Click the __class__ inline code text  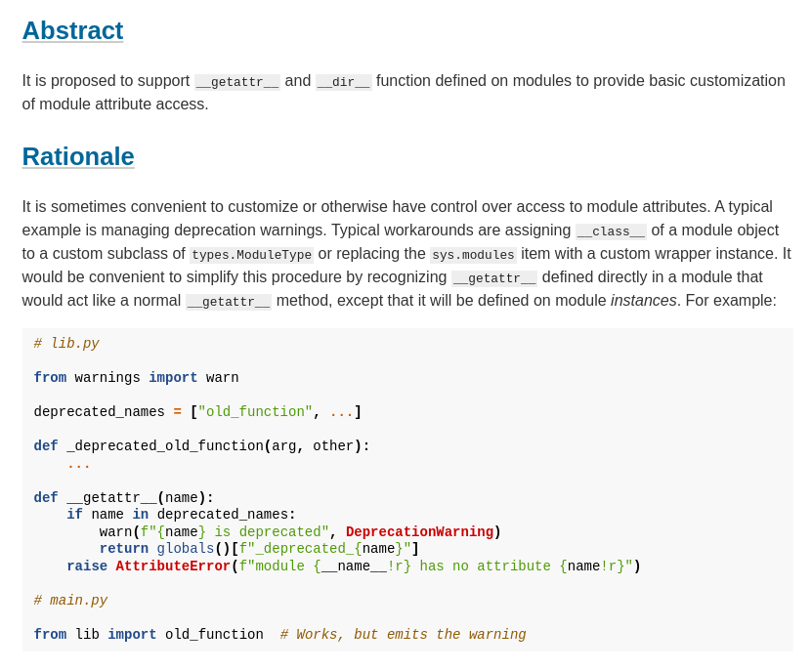coord(611,231)
